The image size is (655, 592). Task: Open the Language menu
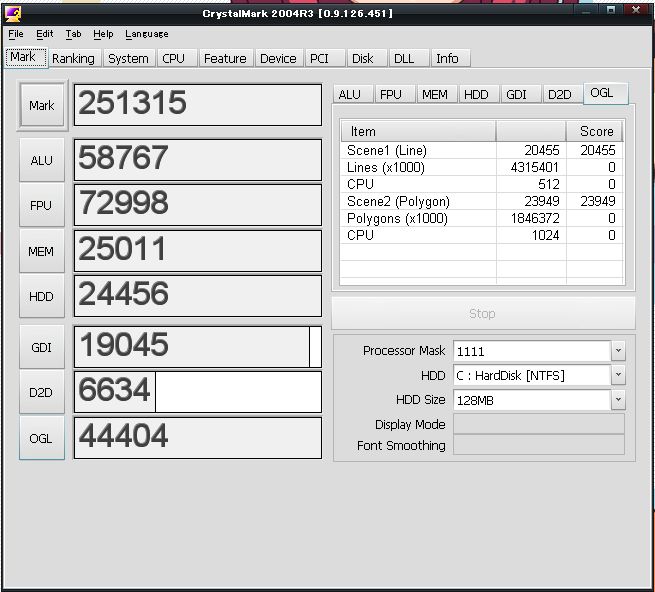(x=147, y=34)
